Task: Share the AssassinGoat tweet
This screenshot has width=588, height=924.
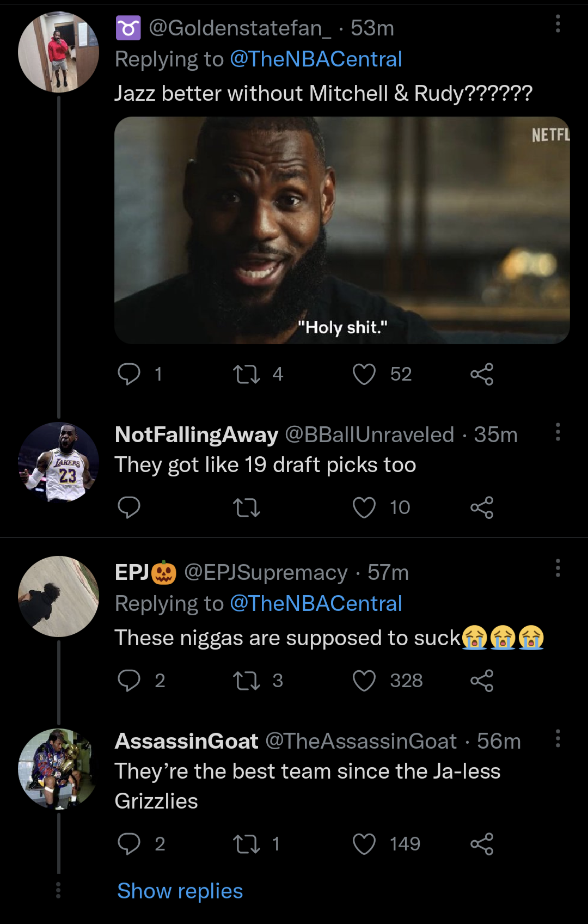Action: 482,844
